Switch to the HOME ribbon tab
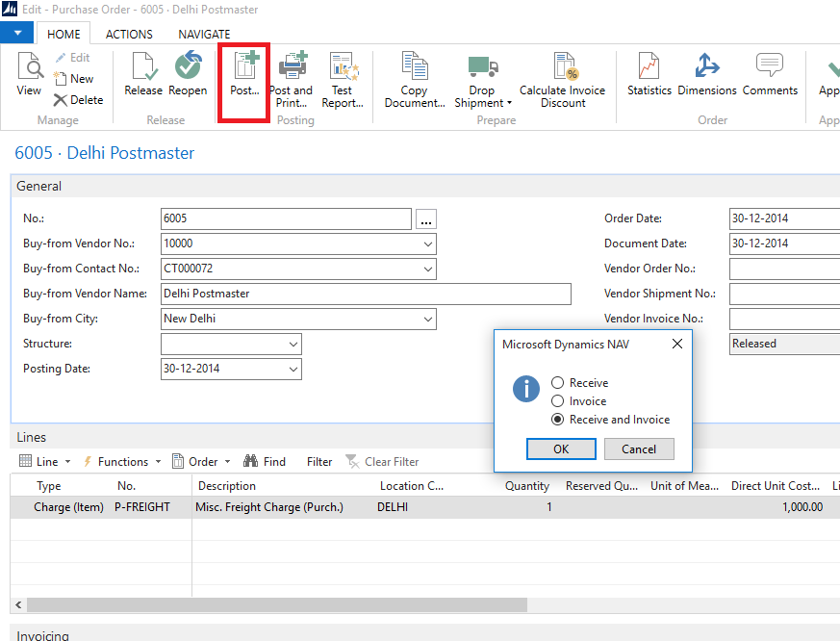 point(64,35)
